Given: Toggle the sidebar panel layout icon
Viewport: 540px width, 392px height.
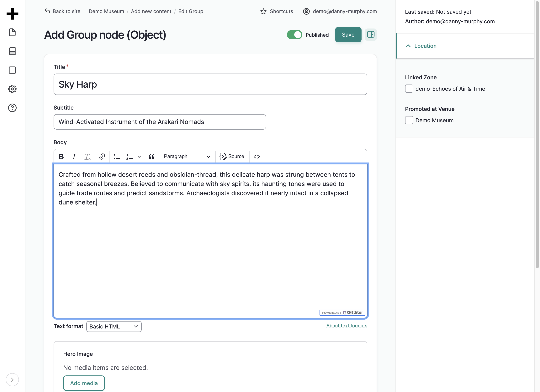Looking at the screenshot, I should [x=371, y=35].
